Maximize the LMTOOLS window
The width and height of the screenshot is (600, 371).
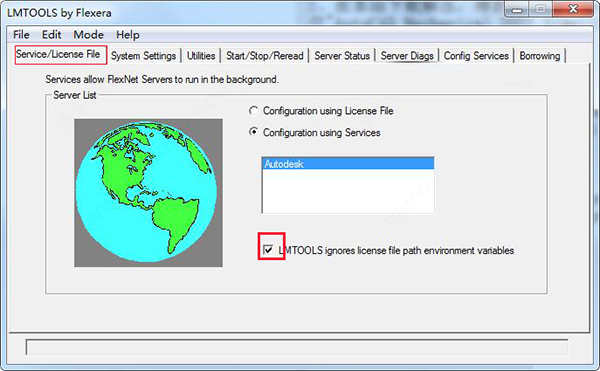540,10
